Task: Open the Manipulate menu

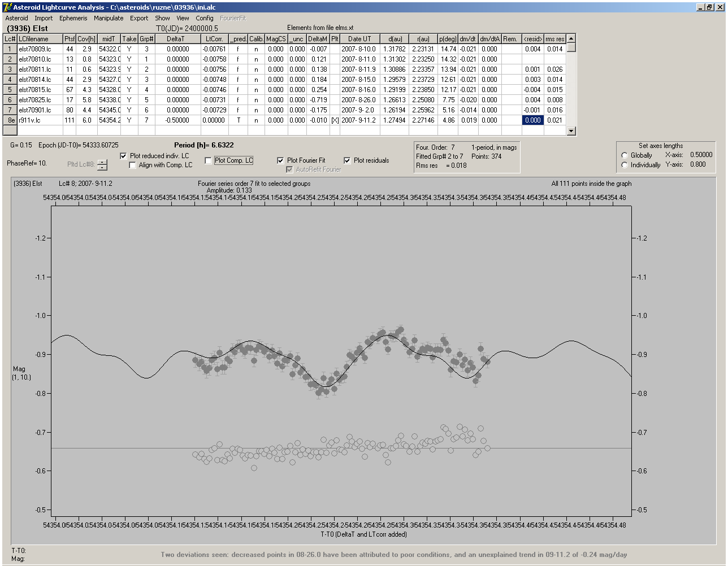Action: coord(109,18)
